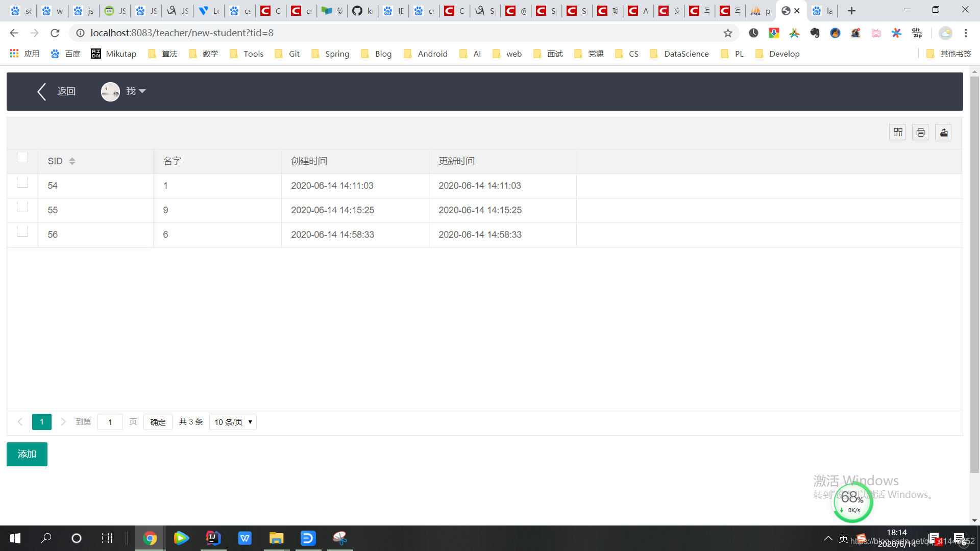Open the 其他书签 bookmarks folder

949,54
